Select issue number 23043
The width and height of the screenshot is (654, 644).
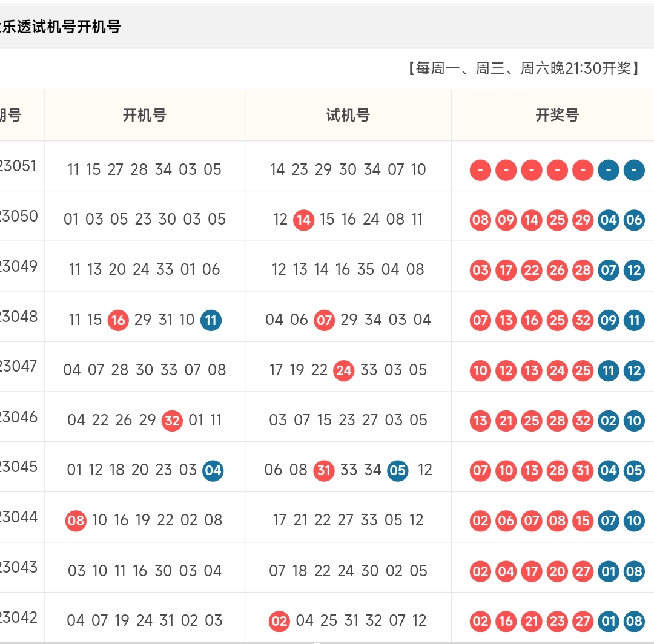[x=19, y=567]
